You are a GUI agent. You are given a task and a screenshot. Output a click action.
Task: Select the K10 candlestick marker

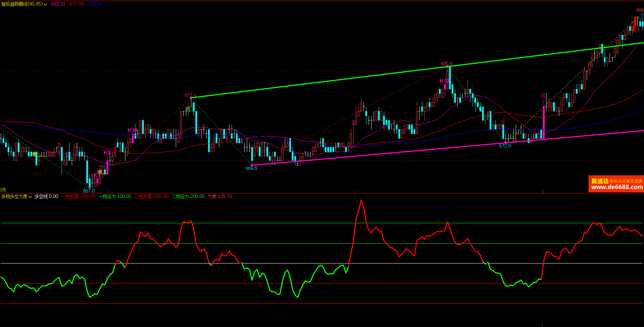click(132, 130)
